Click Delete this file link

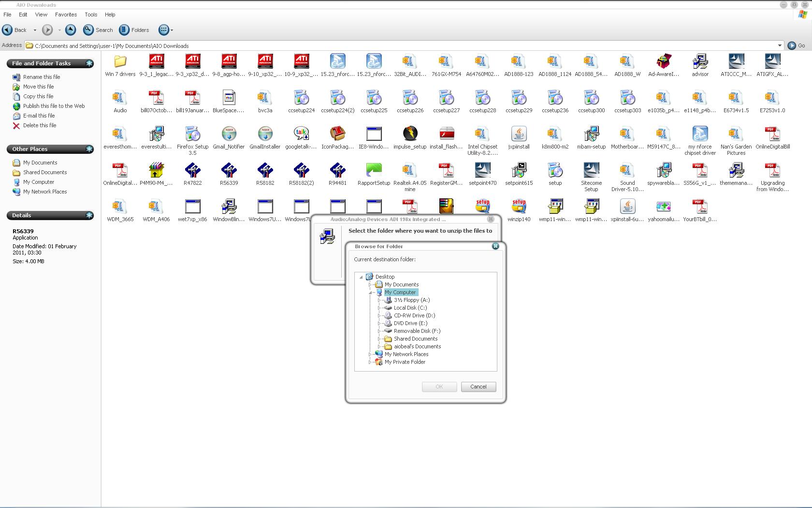point(40,125)
